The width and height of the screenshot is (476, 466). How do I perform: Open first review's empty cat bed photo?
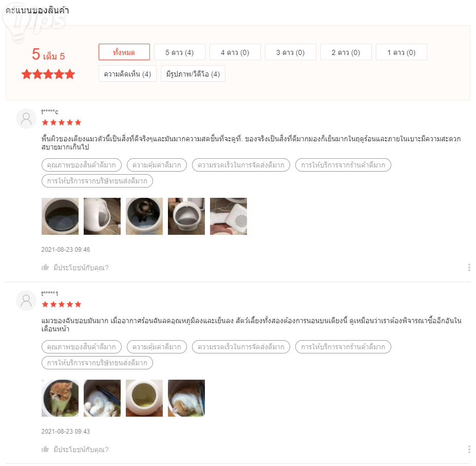click(60, 216)
